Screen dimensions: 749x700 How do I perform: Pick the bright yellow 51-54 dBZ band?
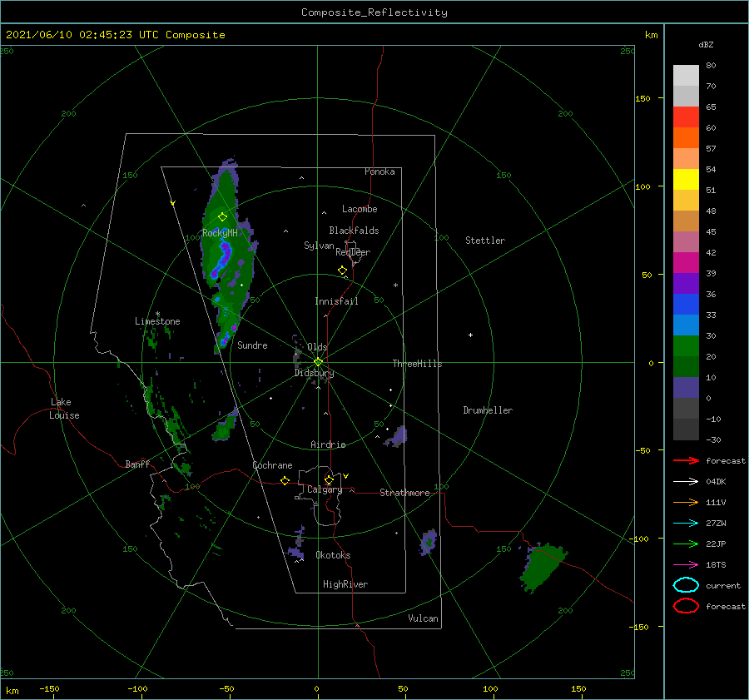point(686,180)
